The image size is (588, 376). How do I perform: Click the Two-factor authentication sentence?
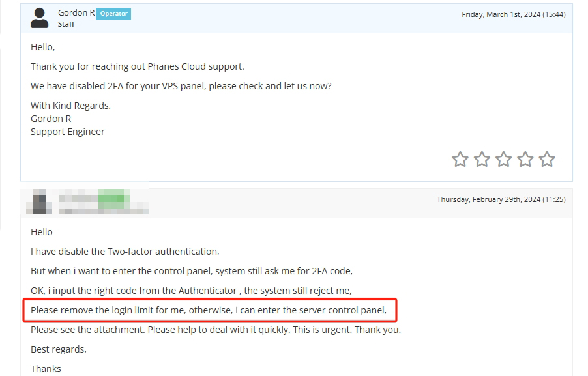[x=125, y=252]
